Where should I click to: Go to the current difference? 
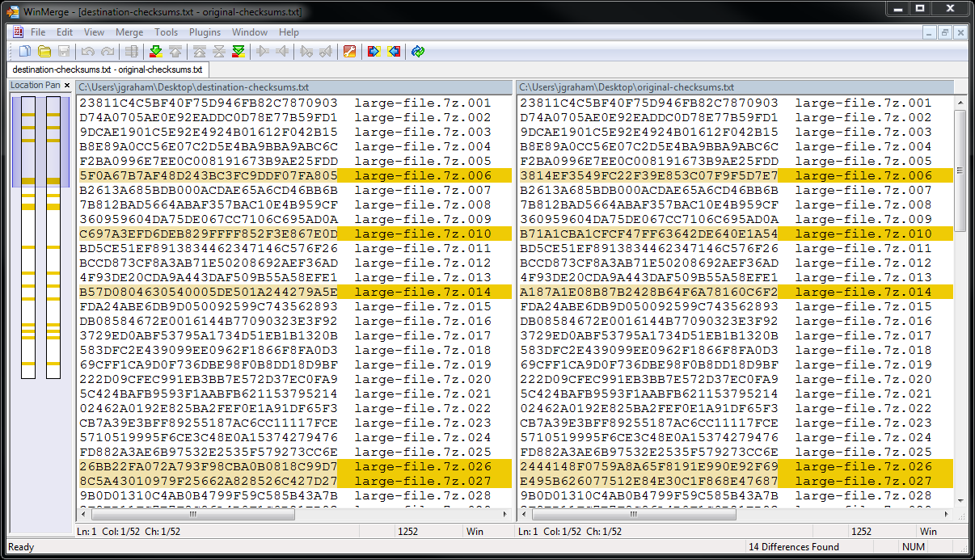coord(219,52)
